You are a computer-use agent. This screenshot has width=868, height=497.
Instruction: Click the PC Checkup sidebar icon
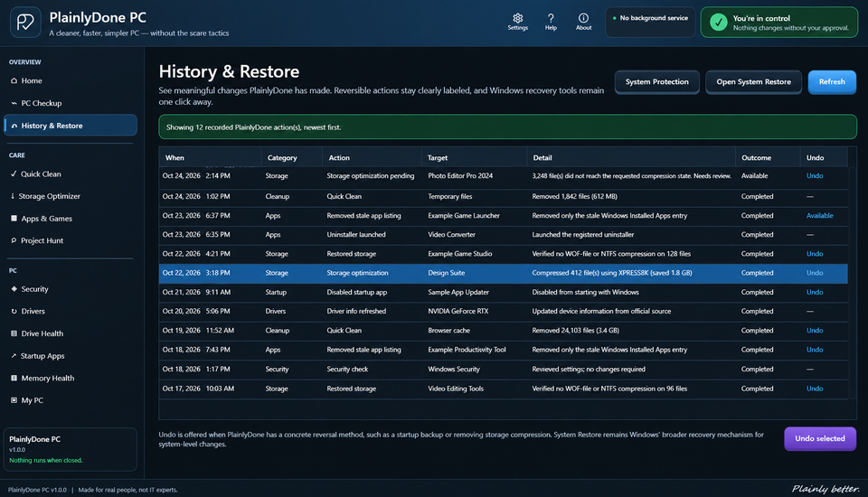pyautogui.click(x=14, y=103)
